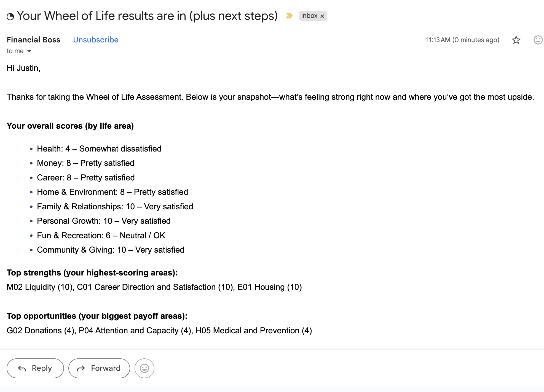Remove the Inbox label via its x
Screen dimensions: 544x392
point(322,16)
